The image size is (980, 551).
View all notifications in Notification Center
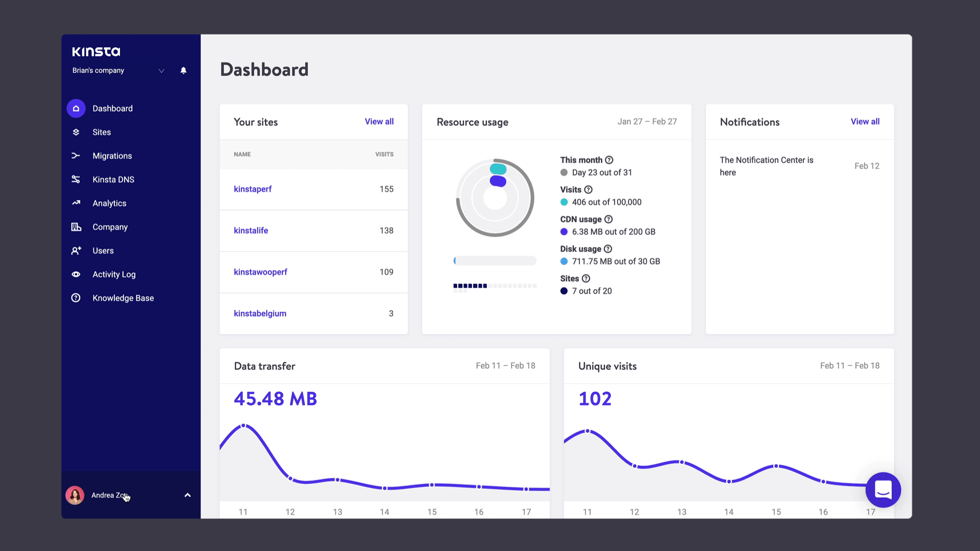(865, 121)
